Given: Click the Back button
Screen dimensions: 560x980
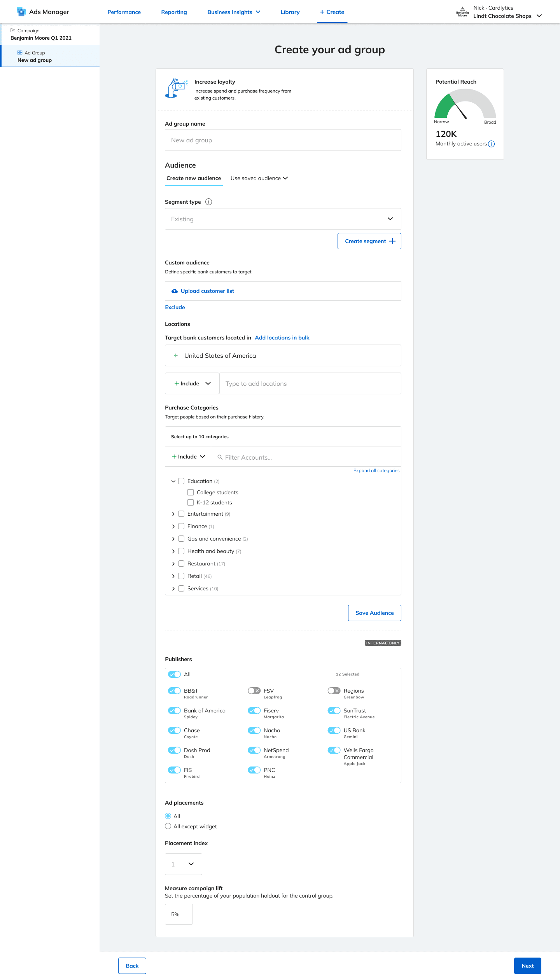Looking at the screenshot, I should 132,966.
